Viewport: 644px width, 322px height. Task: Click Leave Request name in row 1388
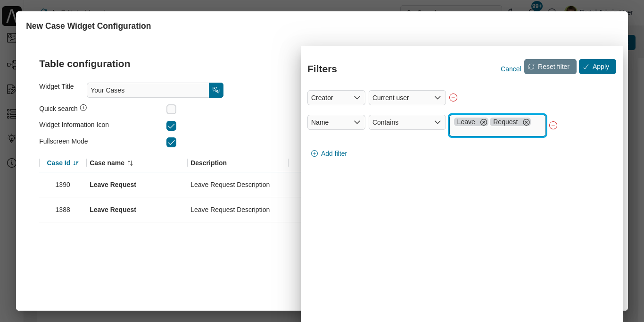coord(113,210)
